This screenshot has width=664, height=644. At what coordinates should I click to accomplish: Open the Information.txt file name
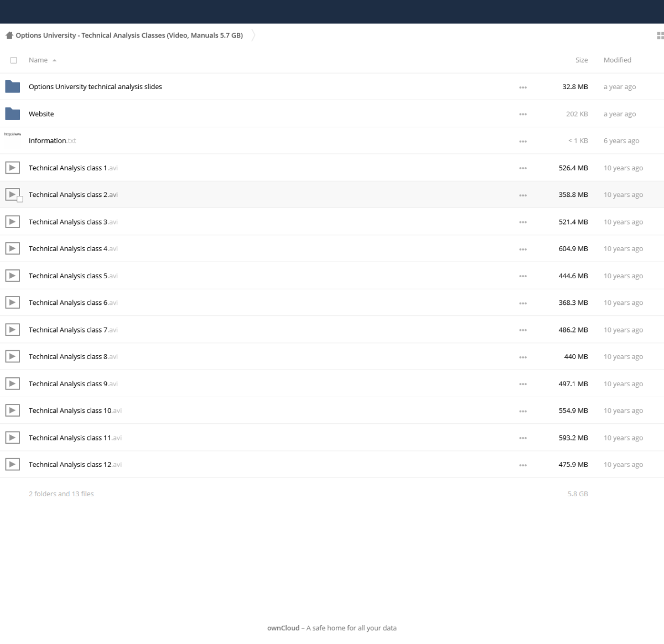point(53,141)
